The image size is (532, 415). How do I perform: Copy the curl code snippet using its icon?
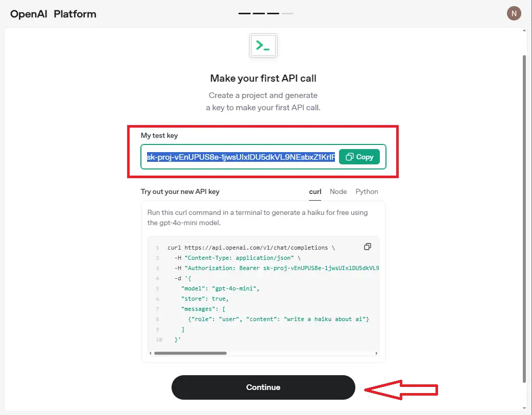pyautogui.click(x=367, y=247)
